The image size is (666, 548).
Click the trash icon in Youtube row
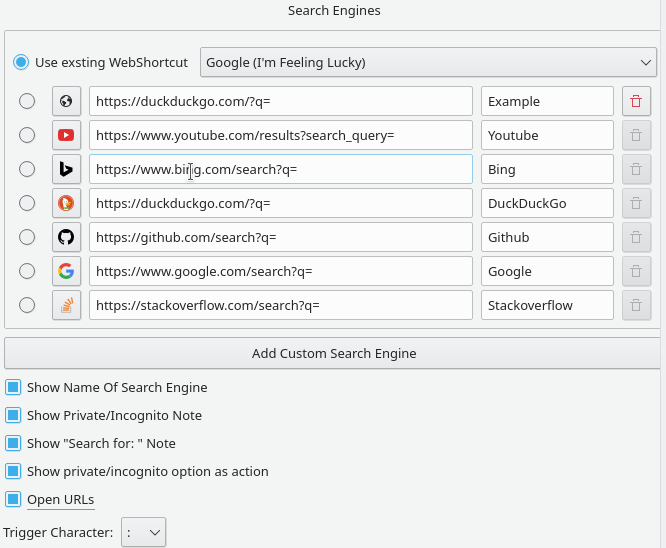pos(636,135)
